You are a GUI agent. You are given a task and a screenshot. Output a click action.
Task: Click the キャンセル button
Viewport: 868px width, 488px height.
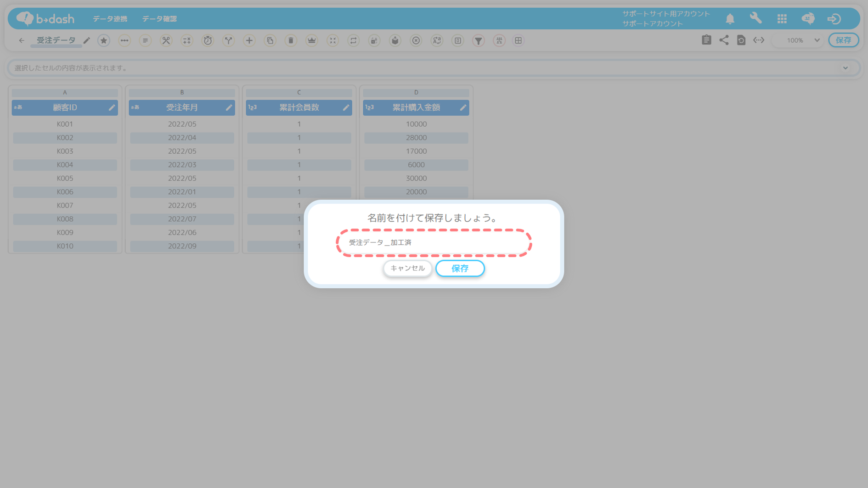[407, 268]
